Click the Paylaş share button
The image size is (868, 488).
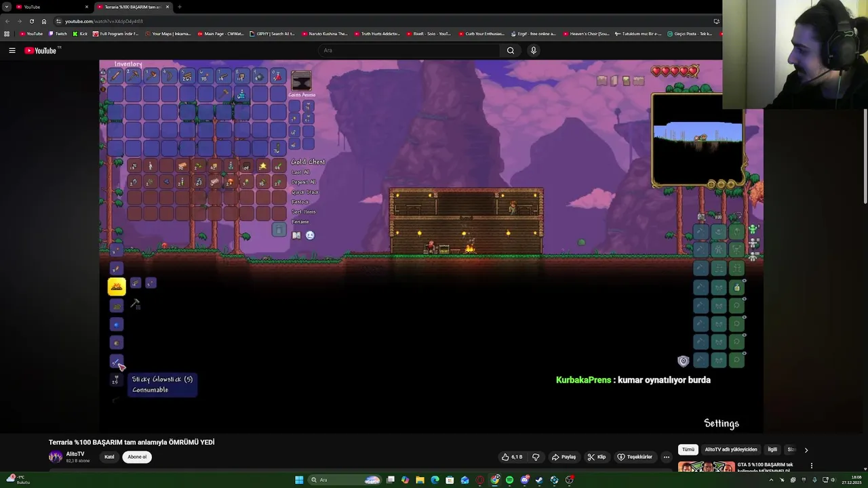click(x=564, y=457)
